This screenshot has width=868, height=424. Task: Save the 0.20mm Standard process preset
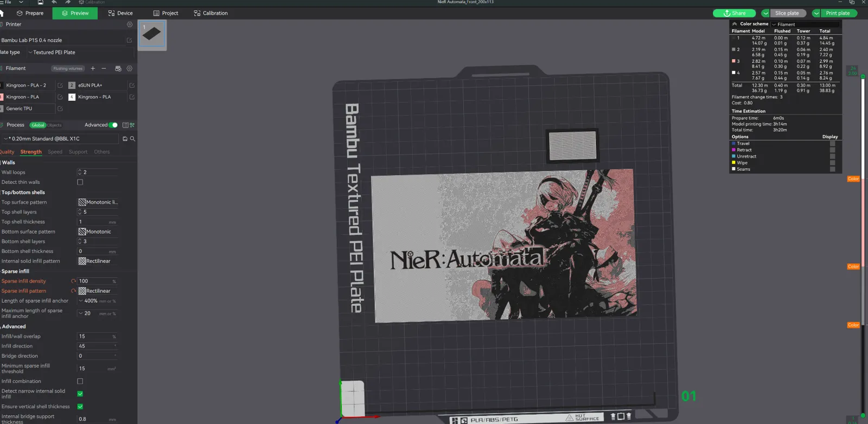click(125, 139)
